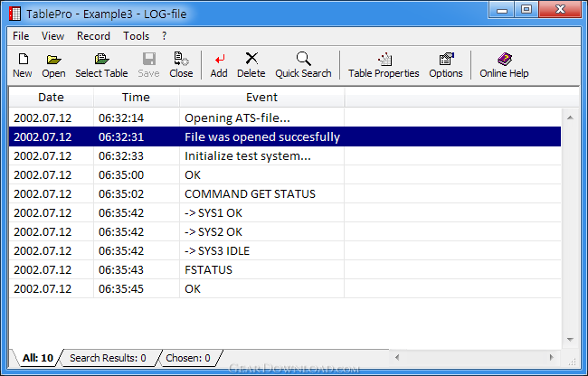Sort by the Date column header
Viewport: 588px width, 376px height.
[51, 97]
